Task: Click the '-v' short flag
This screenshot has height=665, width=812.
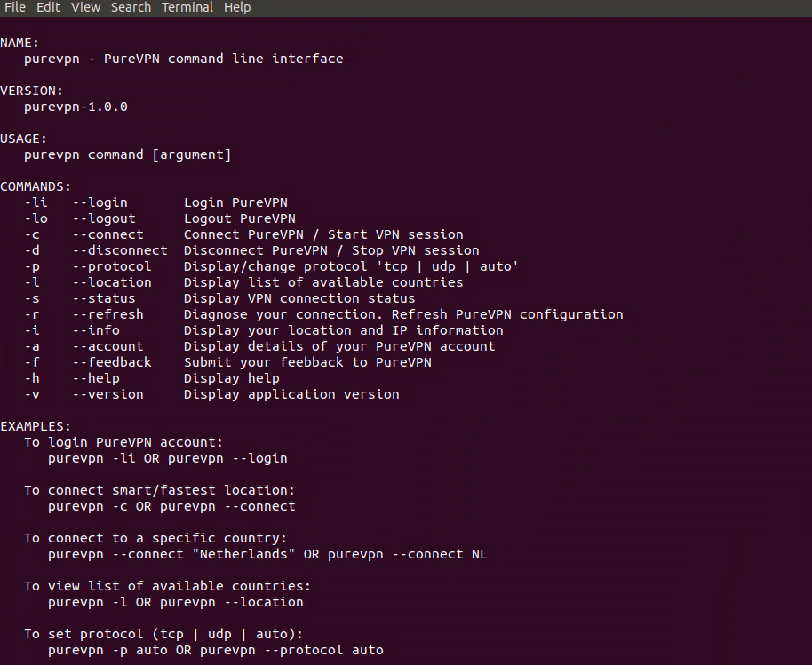Action: pos(32,394)
